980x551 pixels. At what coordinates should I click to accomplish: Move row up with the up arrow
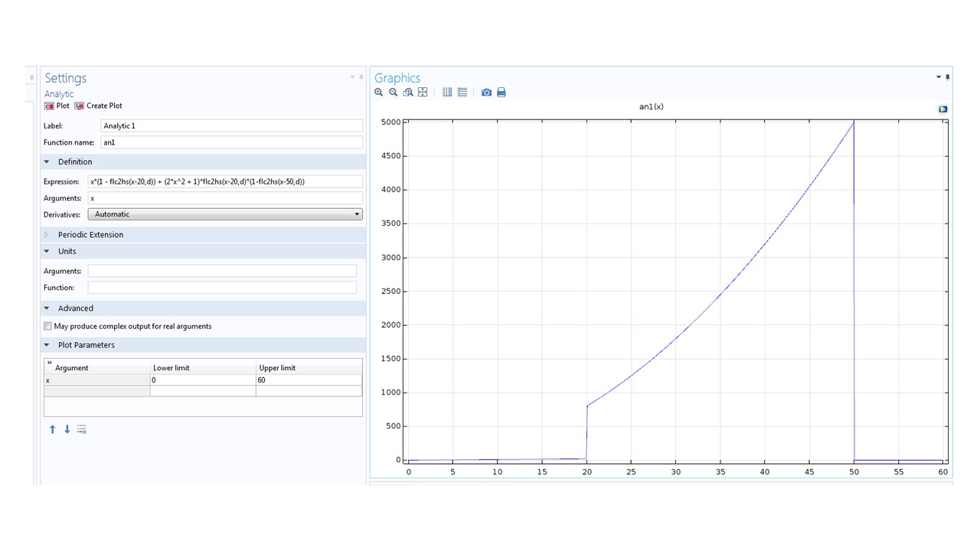coord(52,429)
